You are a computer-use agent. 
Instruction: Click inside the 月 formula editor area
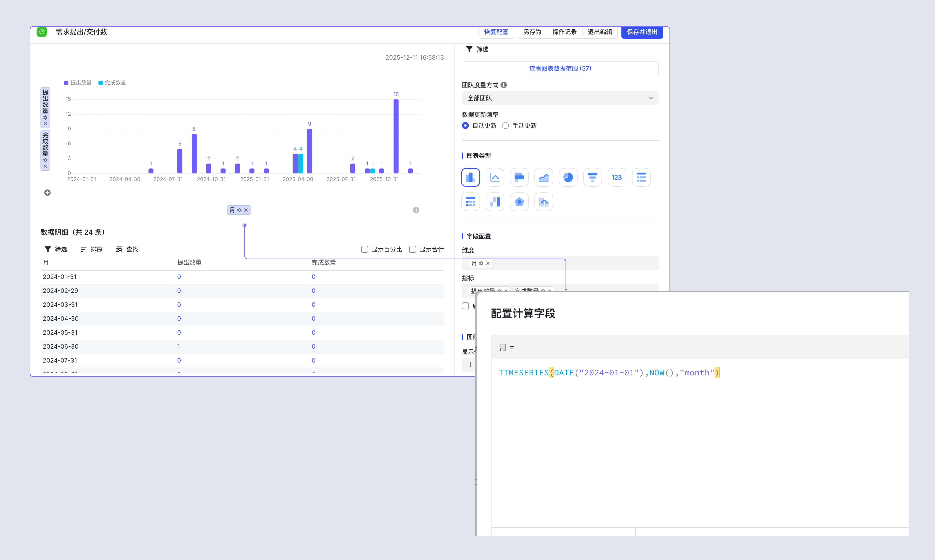(x=700, y=443)
